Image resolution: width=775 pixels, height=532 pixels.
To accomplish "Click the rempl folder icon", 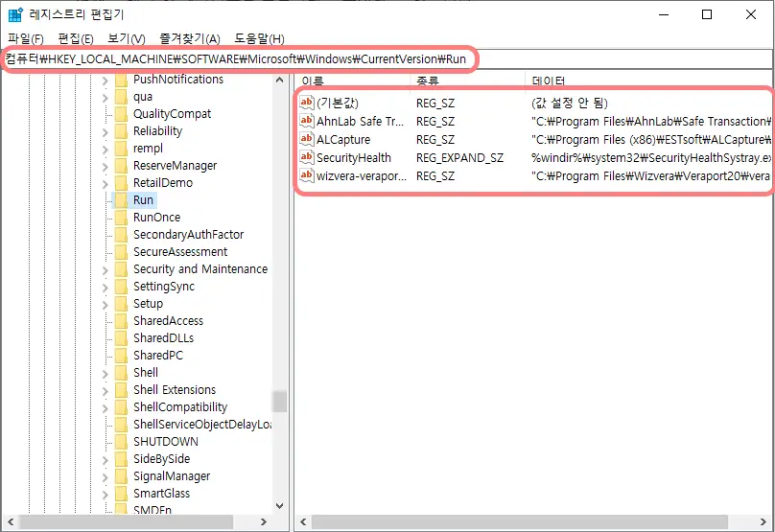I will tap(121, 149).
